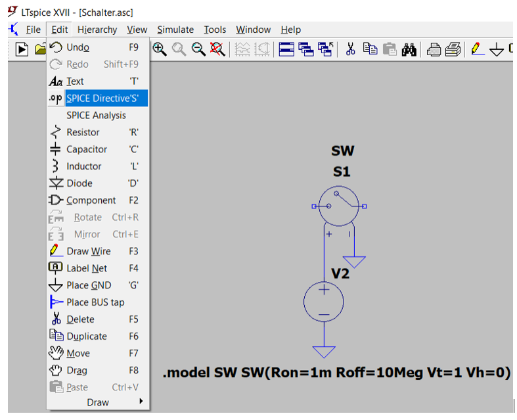Click the Paste clipboard toolbar icon
Image resolution: width=517 pixels, height=420 pixels.
tap(390, 49)
